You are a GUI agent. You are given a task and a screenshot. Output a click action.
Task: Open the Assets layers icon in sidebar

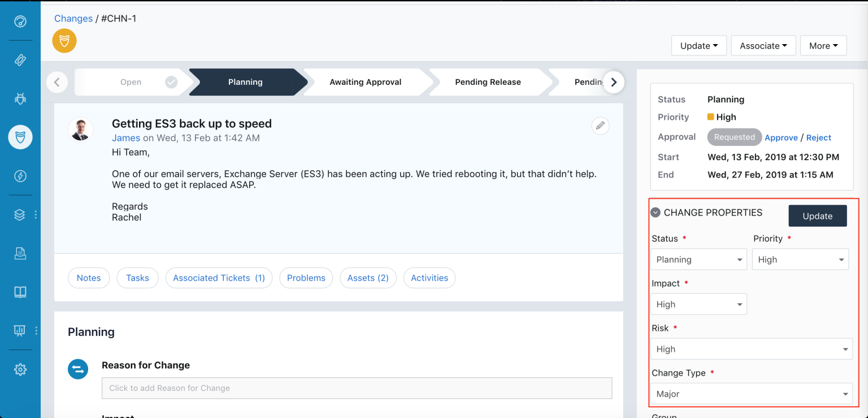coord(20,215)
